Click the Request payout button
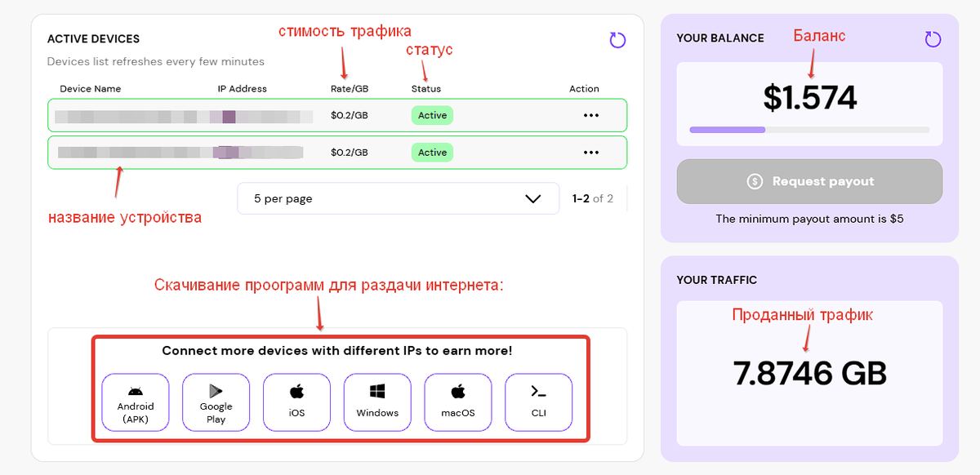The image size is (980, 475). (x=809, y=181)
